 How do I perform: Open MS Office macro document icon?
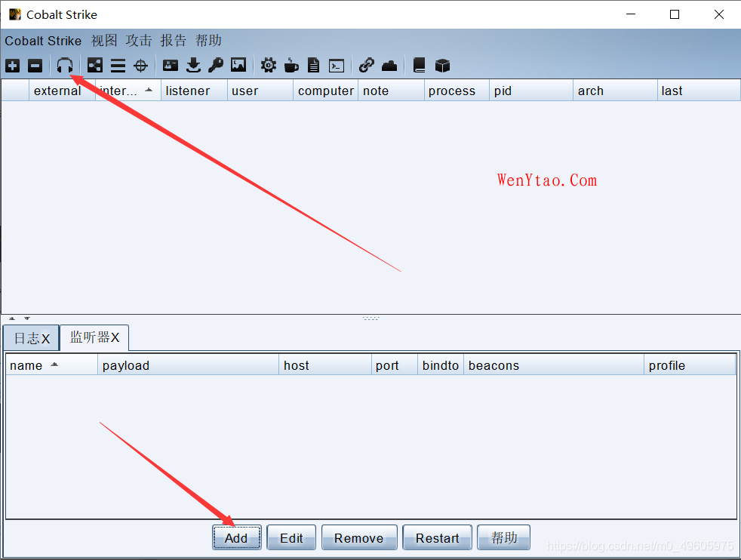point(313,65)
